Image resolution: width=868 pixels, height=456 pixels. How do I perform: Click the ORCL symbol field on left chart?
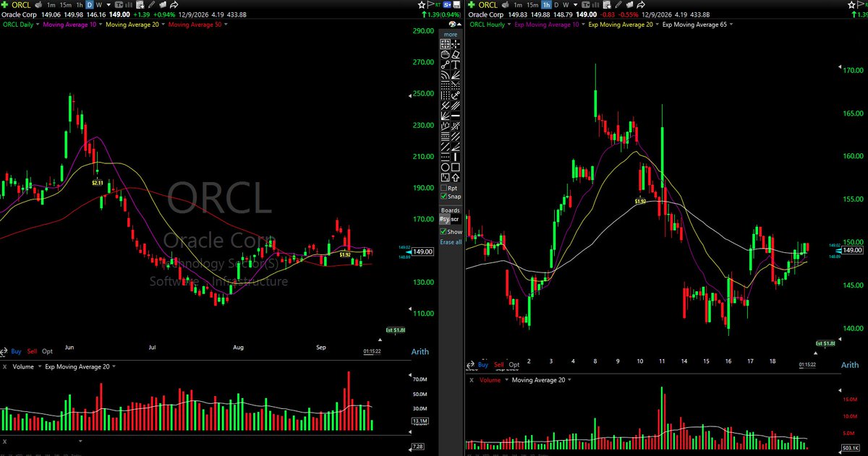click(21, 5)
